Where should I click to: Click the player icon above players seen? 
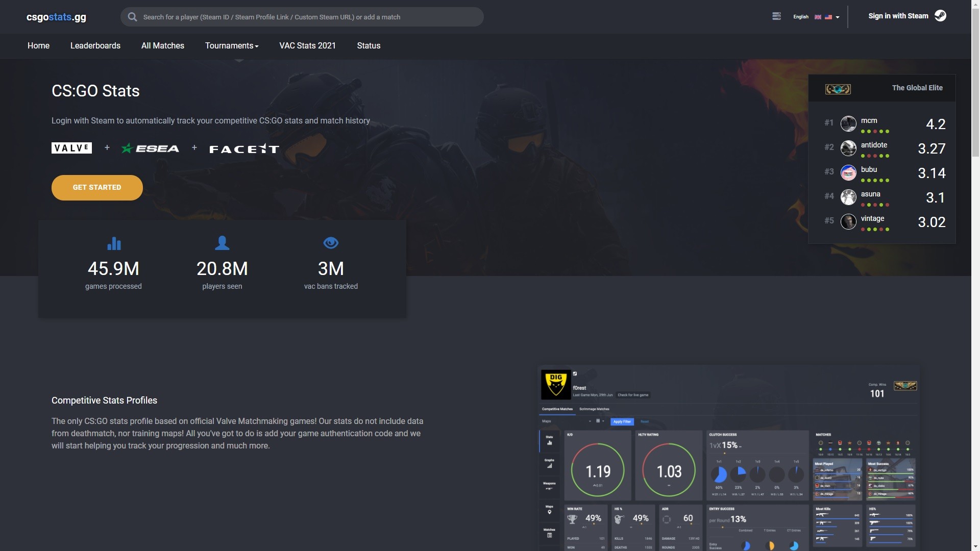pos(222,243)
